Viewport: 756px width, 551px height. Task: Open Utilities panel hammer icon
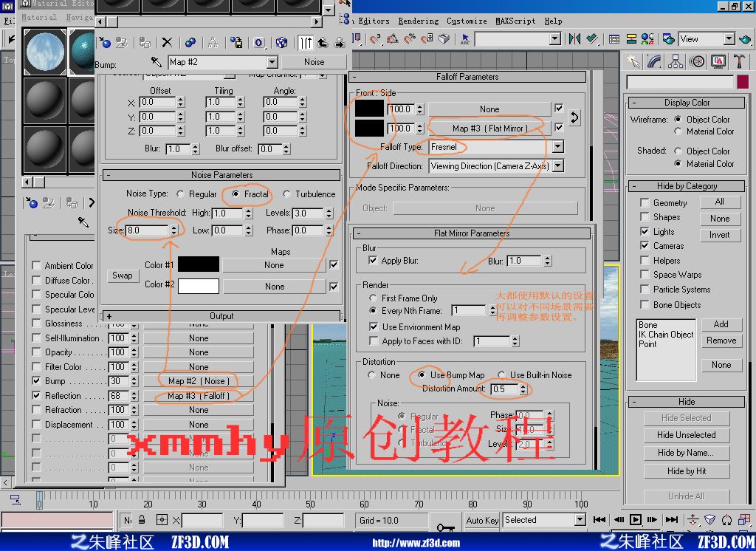739,61
